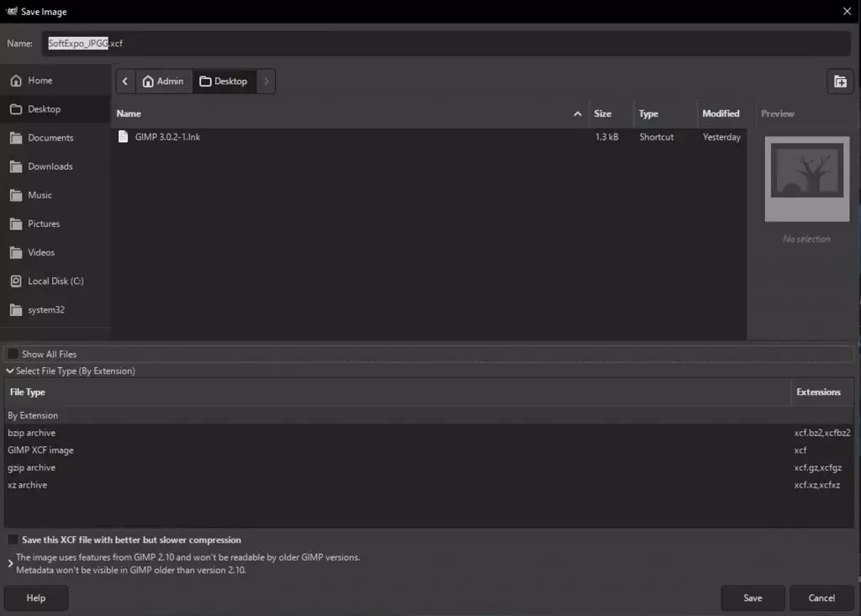Check Save this XCF file with better compression
Screen dimensions: 861x616
[13, 540]
